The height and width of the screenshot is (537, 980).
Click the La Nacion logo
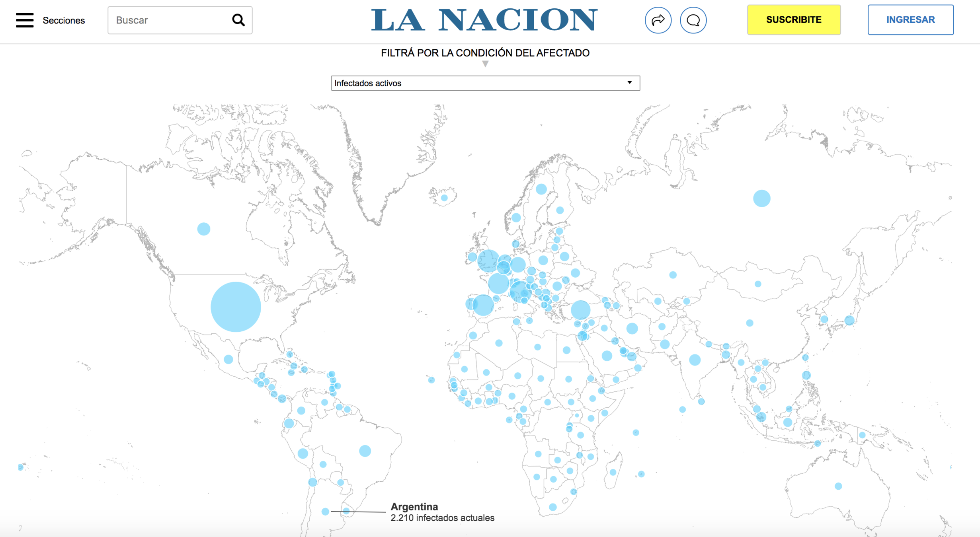(x=484, y=20)
